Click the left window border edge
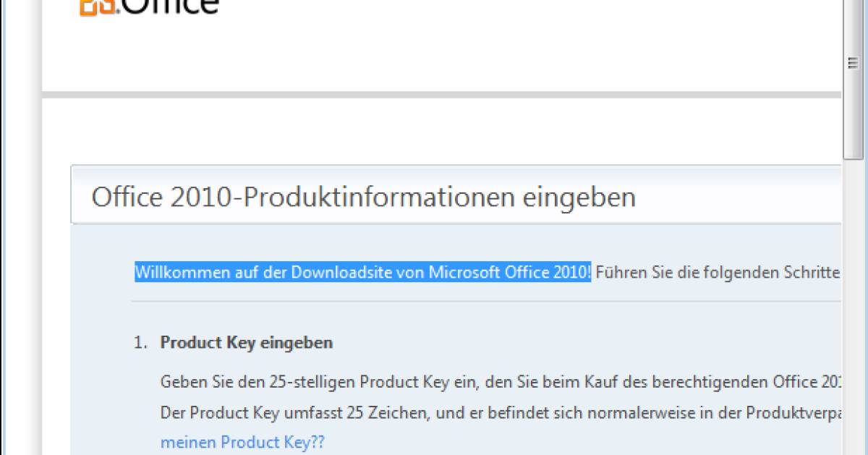 [x=4, y=227]
